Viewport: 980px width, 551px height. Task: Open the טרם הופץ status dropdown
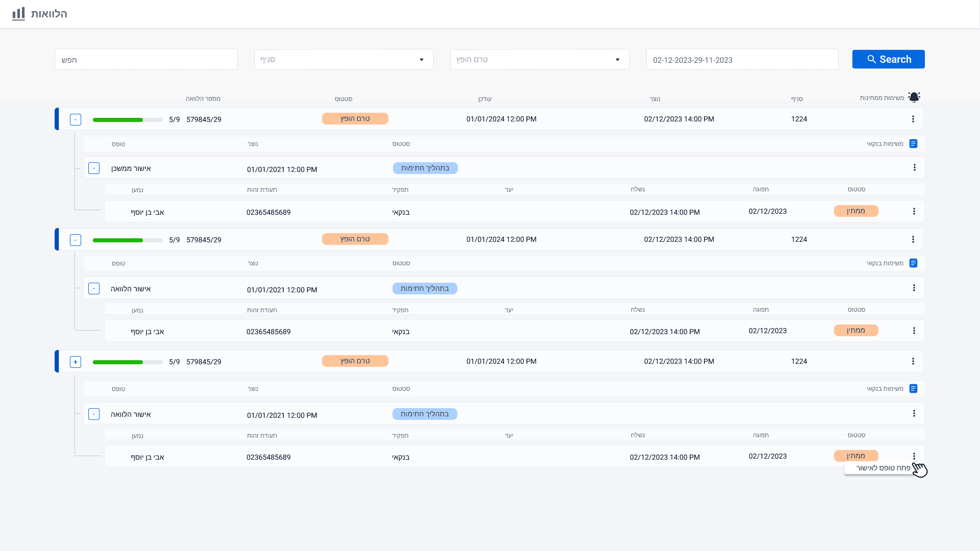click(540, 60)
